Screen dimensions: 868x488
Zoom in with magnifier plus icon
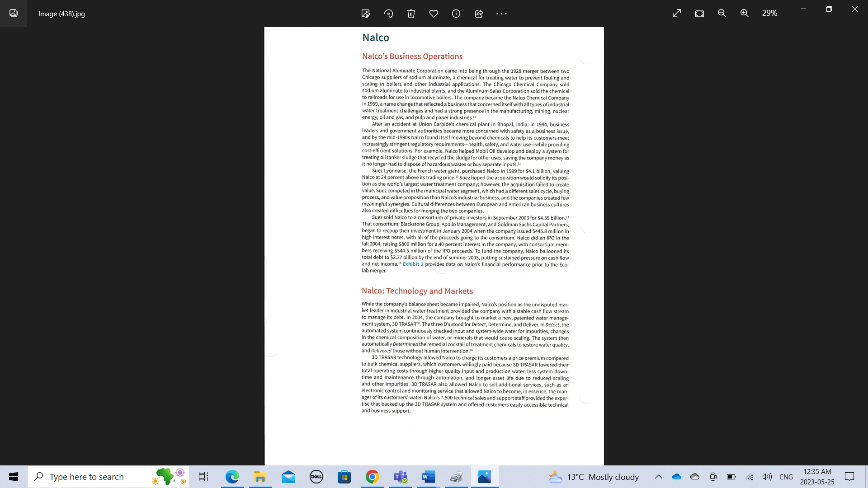tap(745, 14)
